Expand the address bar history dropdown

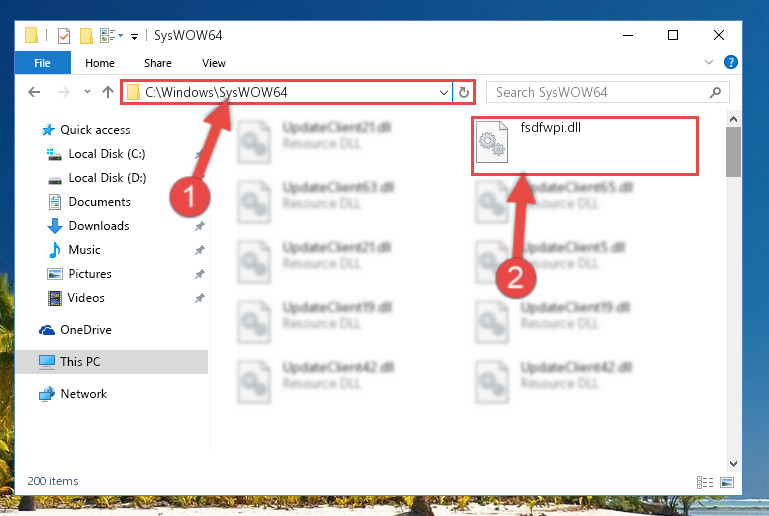point(444,92)
